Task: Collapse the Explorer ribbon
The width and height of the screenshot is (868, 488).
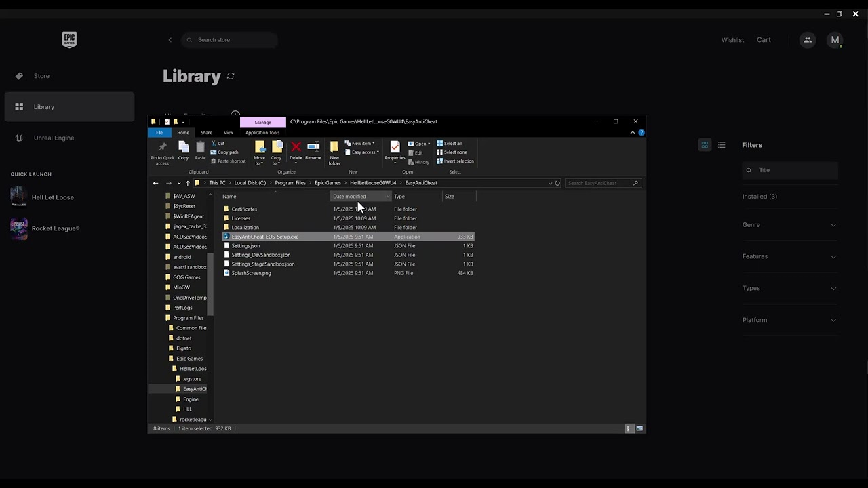Action: coord(633,133)
